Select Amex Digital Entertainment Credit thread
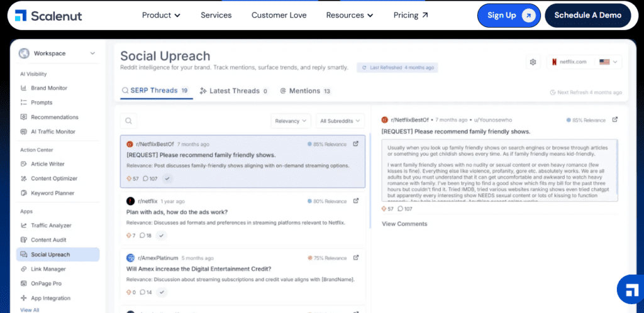 tap(242, 275)
